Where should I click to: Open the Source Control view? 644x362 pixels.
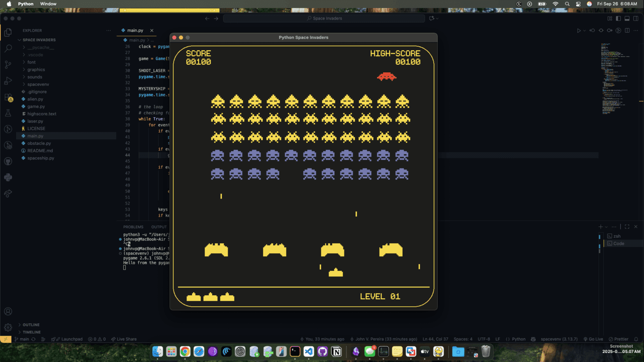tap(8, 65)
